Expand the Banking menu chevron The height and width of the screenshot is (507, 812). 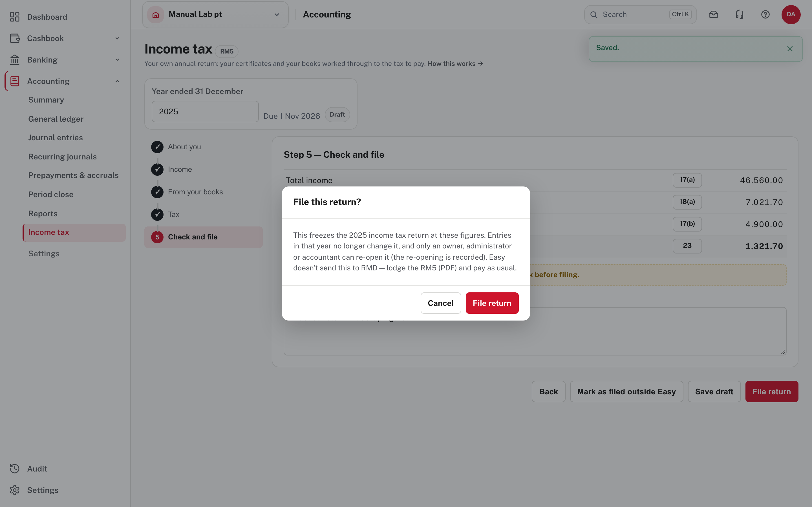(117, 60)
